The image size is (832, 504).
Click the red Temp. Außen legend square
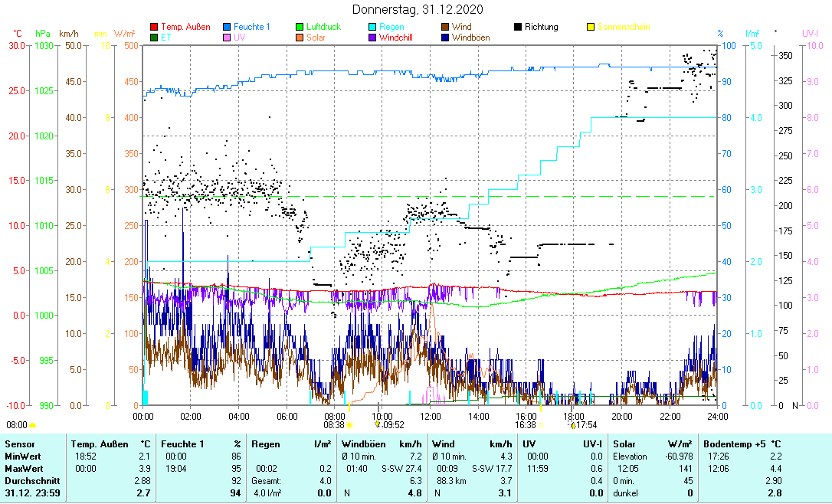pos(154,27)
